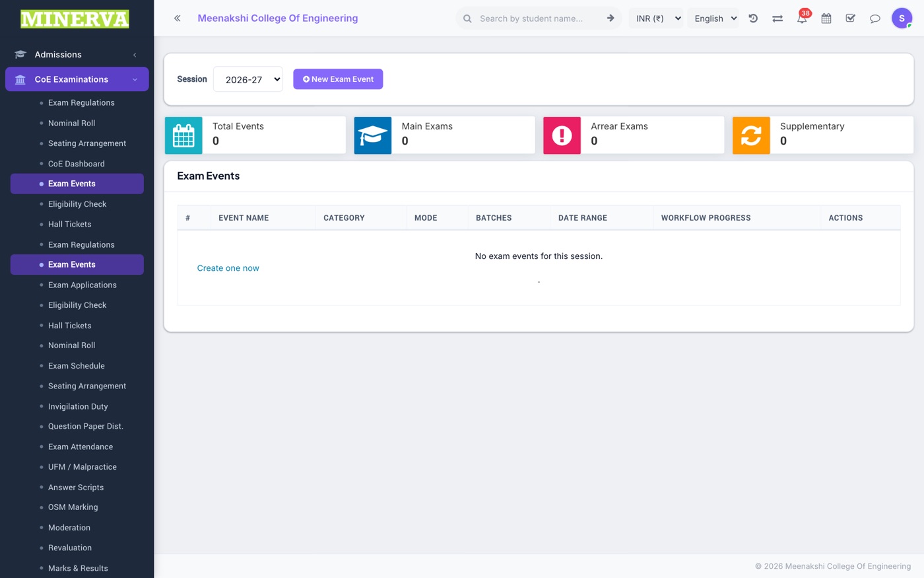Select Exam Events just above Exam Applications
924x578 pixels.
[77, 264]
